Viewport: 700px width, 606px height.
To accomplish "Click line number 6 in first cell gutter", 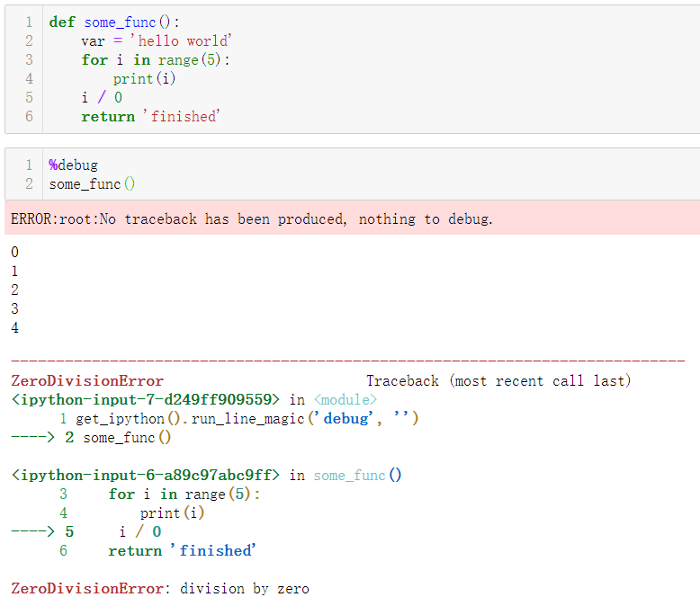I will tap(29, 117).
